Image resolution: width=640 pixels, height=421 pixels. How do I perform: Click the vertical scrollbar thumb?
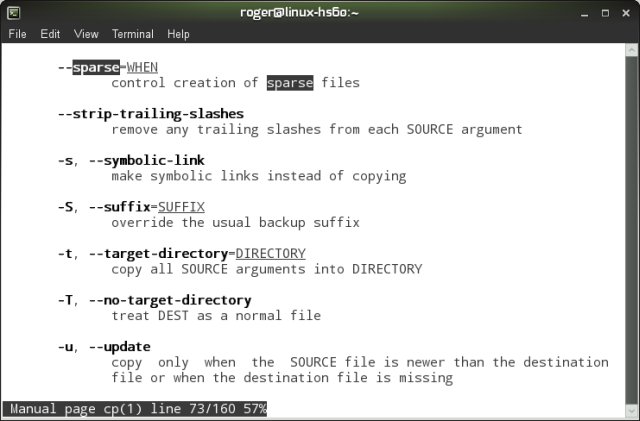click(x=631, y=230)
